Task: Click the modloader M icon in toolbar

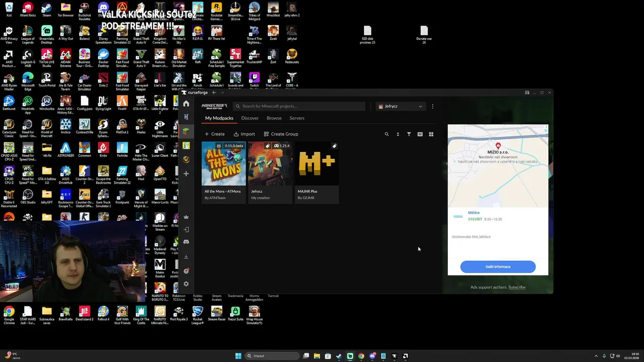Action: coord(420,134)
